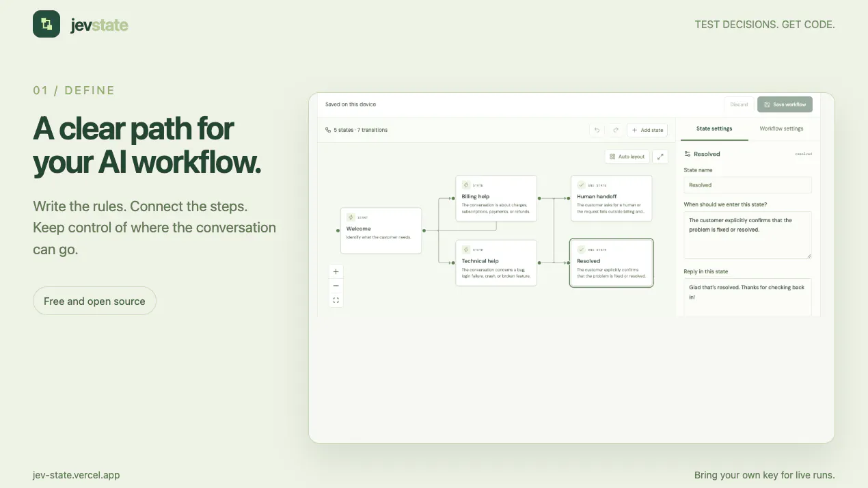Edit the State name field

(x=748, y=185)
